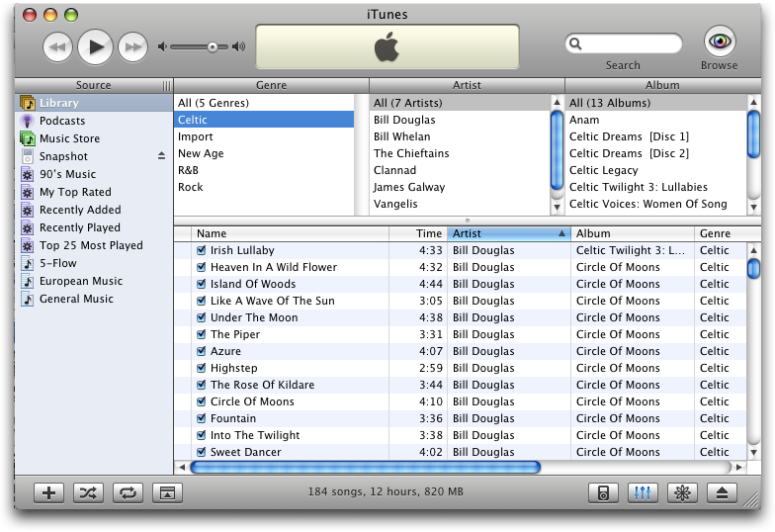775x532 pixels.
Task: Eject the Snapshot iPod
Action: click(162, 156)
